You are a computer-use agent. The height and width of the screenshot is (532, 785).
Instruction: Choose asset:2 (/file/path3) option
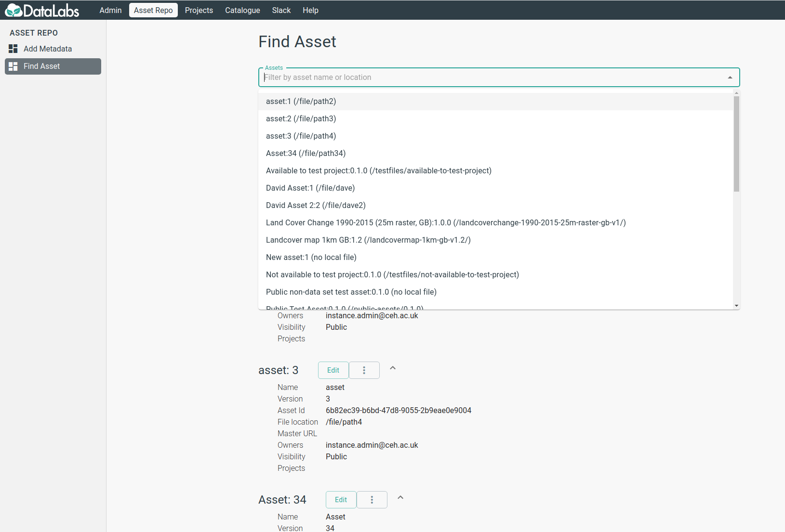[x=495, y=119]
